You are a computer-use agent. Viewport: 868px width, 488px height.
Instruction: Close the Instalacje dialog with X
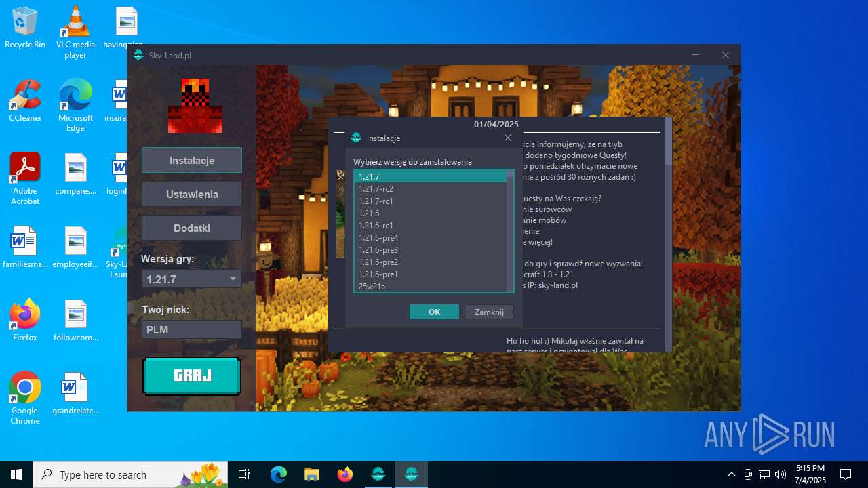(x=508, y=138)
